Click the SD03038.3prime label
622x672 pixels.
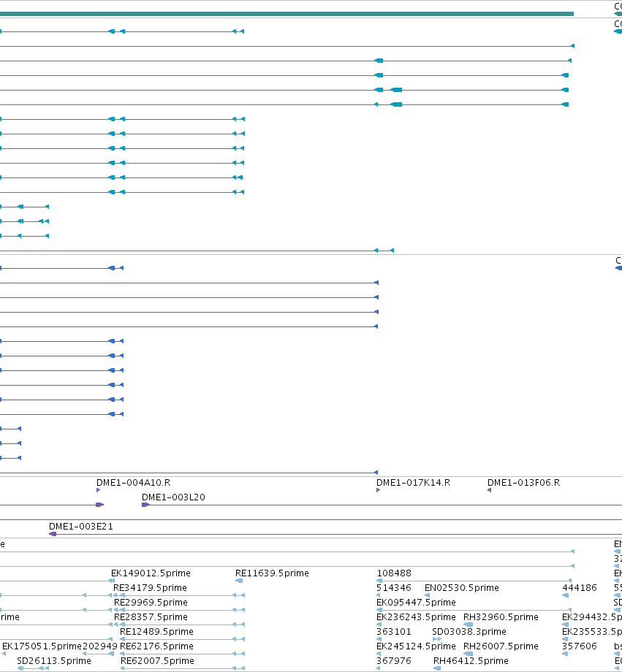pos(469,631)
